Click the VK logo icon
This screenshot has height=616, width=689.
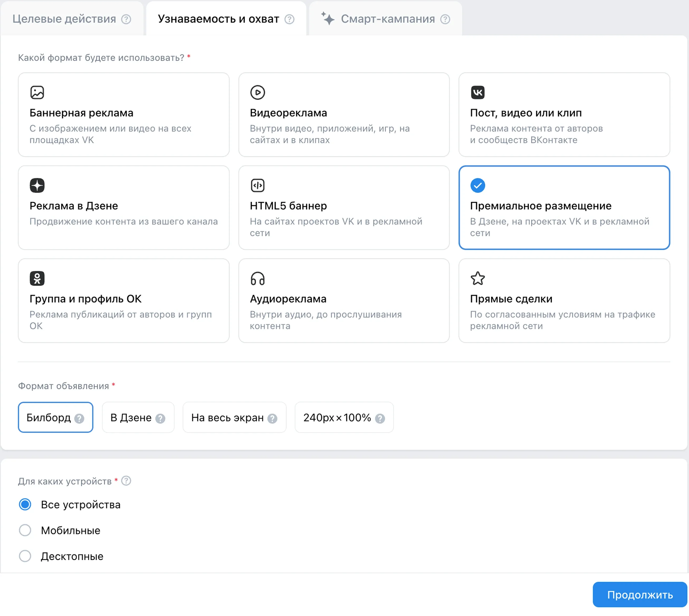click(478, 92)
